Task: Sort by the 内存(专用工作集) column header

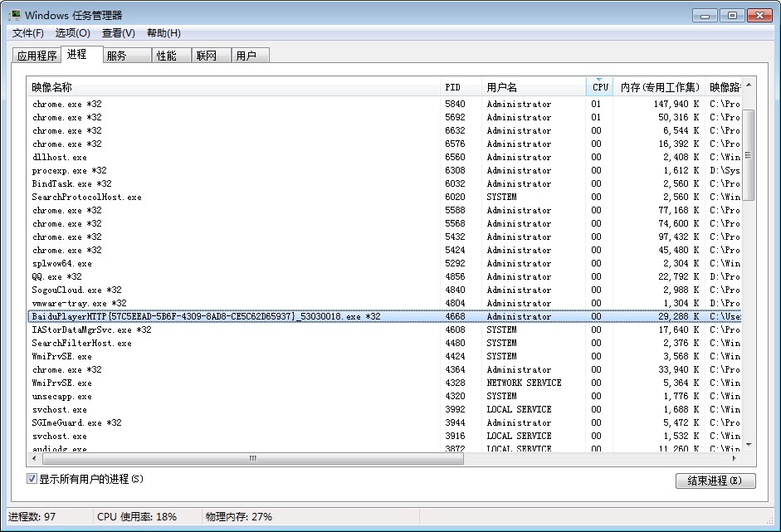Action: [660, 87]
